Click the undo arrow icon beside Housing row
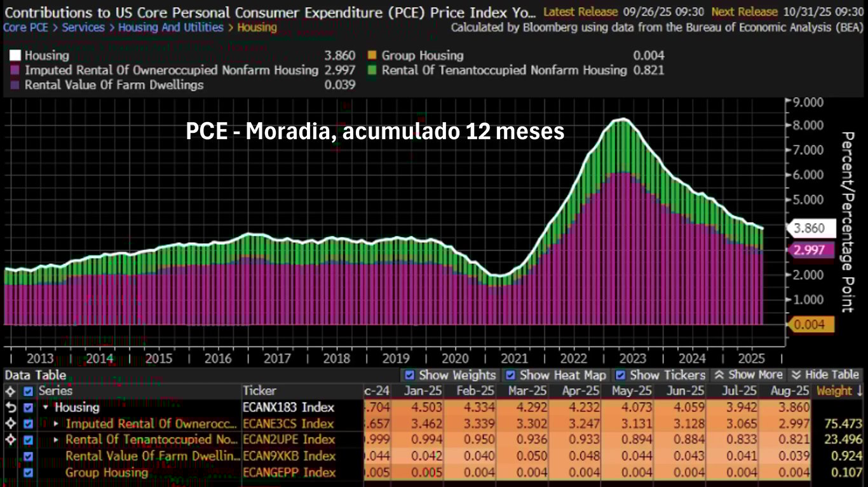Image resolution: width=868 pixels, height=487 pixels. tap(10, 408)
